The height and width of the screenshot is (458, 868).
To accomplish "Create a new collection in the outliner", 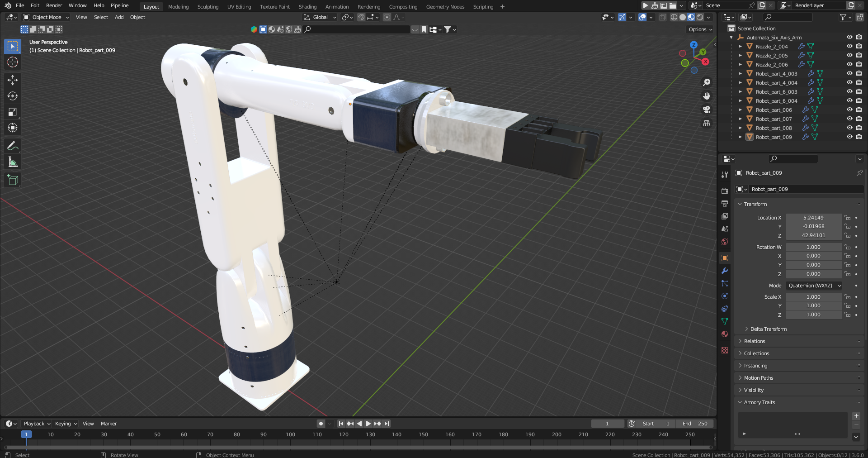I will tap(859, 17).
